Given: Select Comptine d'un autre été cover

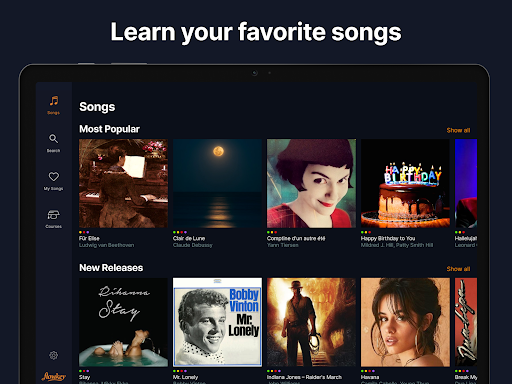Looking at the screenshot, I should tap(311, 184).
